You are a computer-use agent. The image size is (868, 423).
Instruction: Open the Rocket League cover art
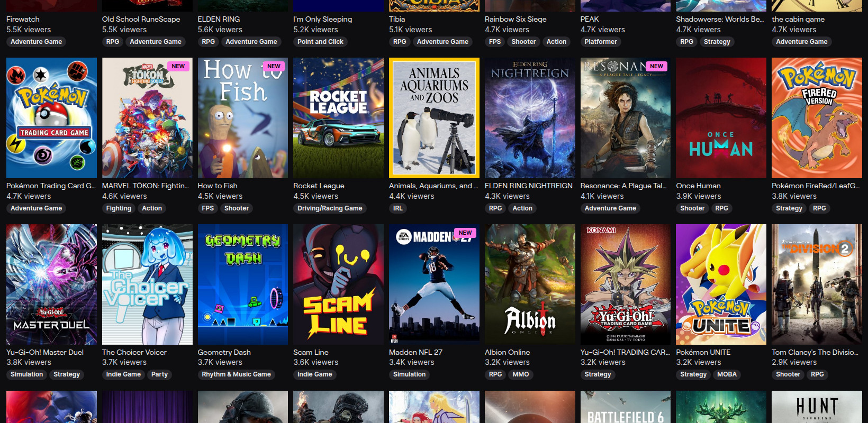pyautogui.click(x=338, y=118)
